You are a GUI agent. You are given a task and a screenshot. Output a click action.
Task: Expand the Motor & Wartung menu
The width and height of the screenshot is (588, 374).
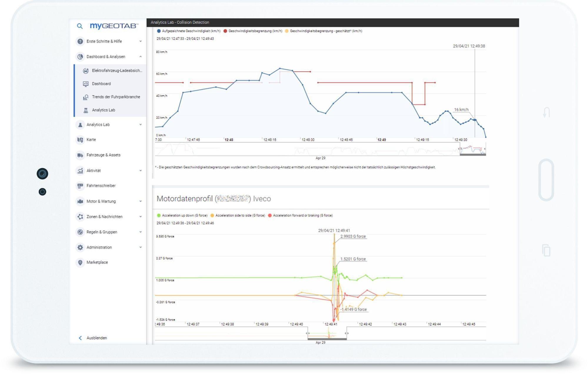80,201
